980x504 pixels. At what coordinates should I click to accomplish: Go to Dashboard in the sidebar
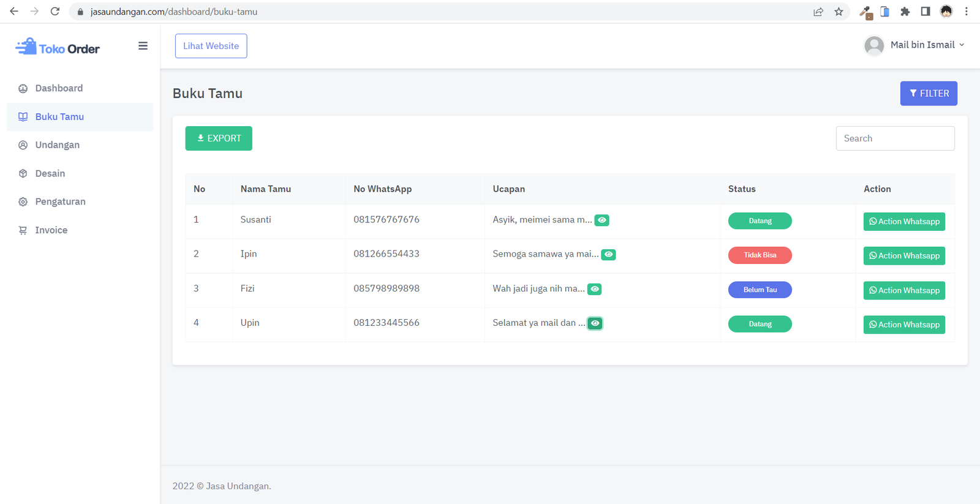59,88
